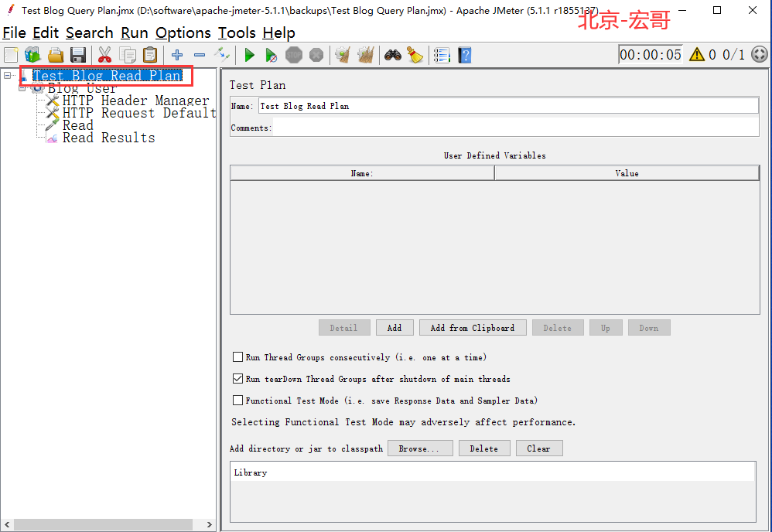This screenshot has height=532, width=772.
Task: Click the warning triangle log icon
Action: [x=697, y=54]
